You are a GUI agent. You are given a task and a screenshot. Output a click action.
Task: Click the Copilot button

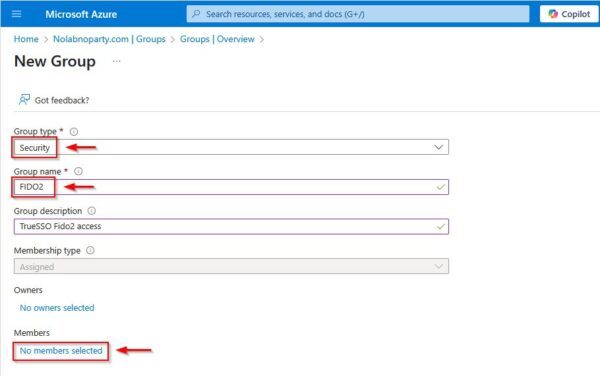pos(569,14)
